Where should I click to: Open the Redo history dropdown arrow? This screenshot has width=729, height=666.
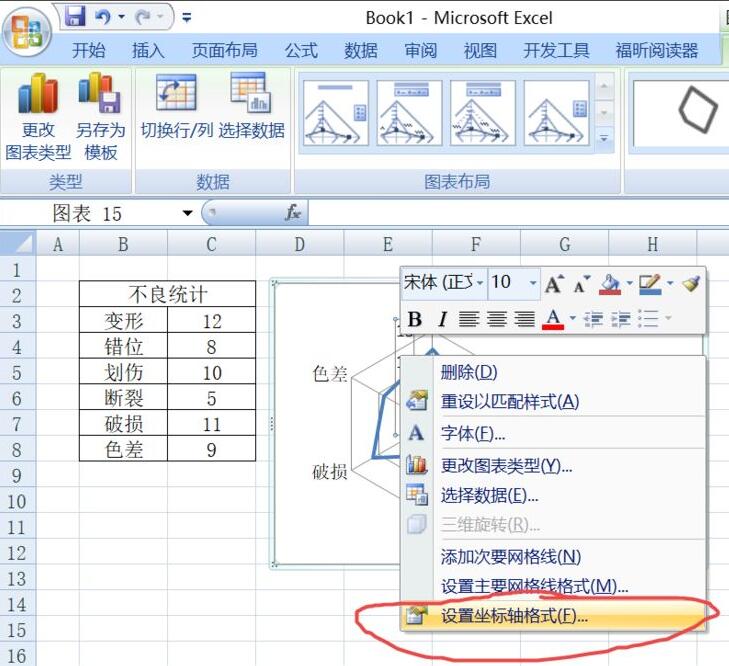(160, 17)
